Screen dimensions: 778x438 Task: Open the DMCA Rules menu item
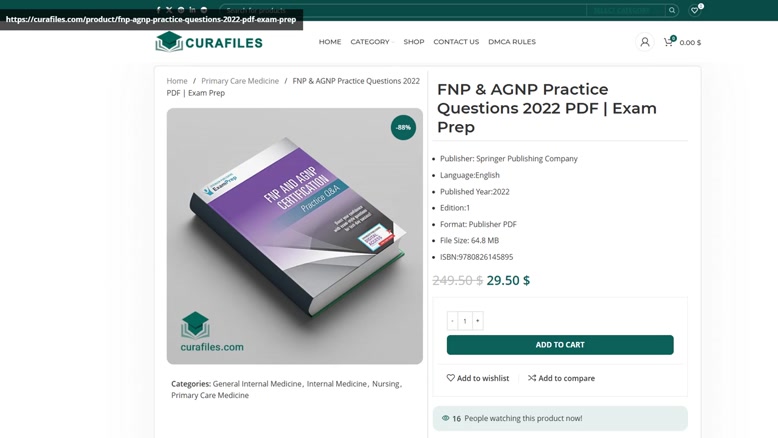point(512,42)
